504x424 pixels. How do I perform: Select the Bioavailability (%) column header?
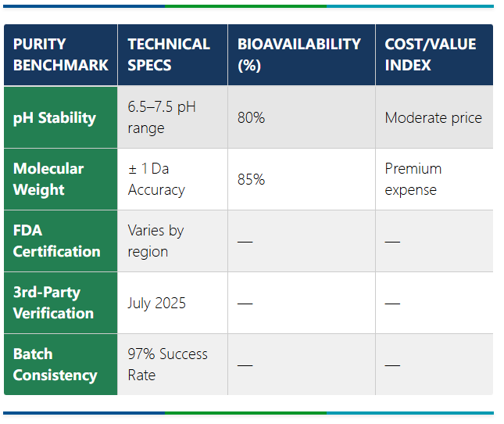click(299, 55)
